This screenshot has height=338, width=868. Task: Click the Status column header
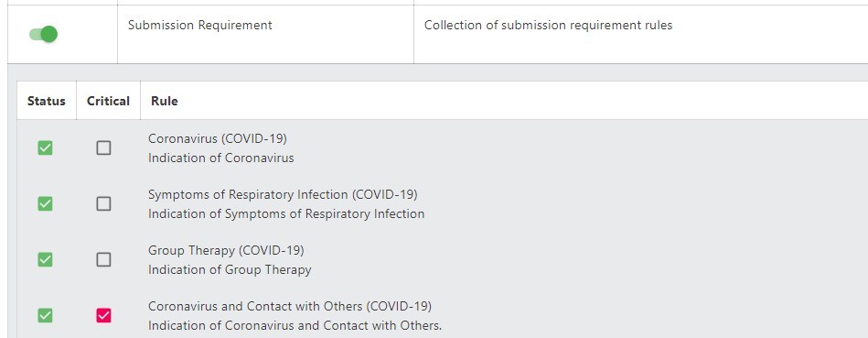click(x=47, y=102)
